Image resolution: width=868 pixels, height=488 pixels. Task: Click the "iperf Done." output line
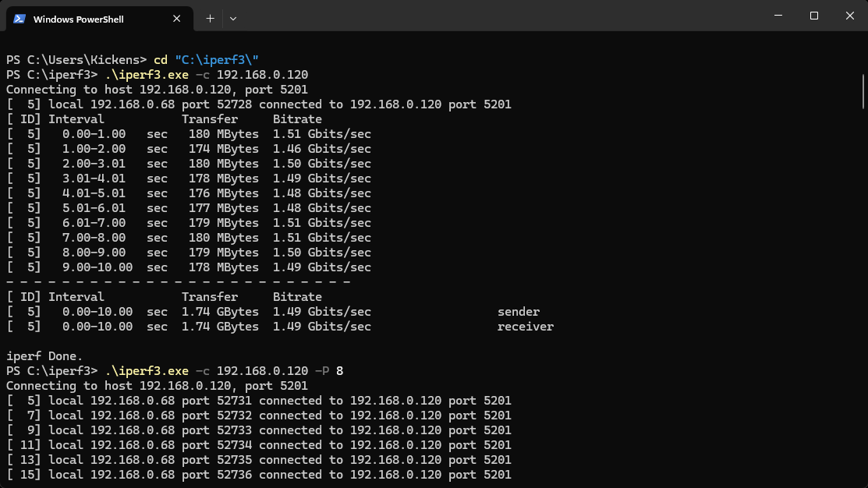click(44, 356)
